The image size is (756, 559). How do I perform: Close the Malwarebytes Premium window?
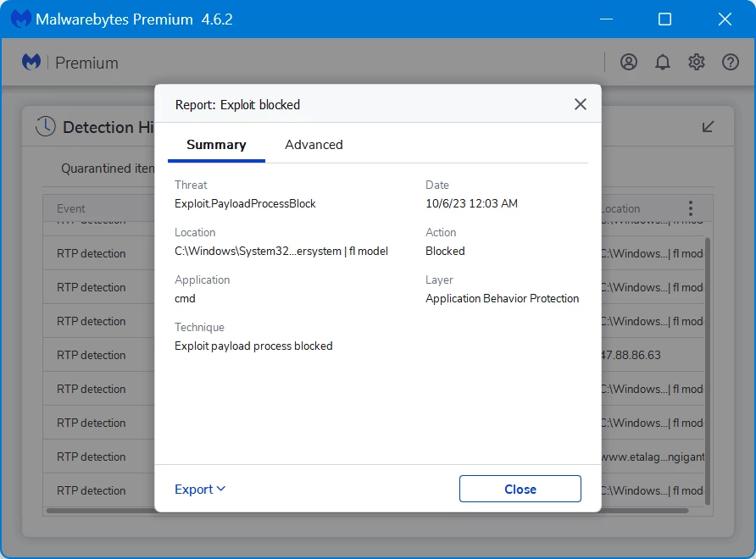(x=725, y=19)
